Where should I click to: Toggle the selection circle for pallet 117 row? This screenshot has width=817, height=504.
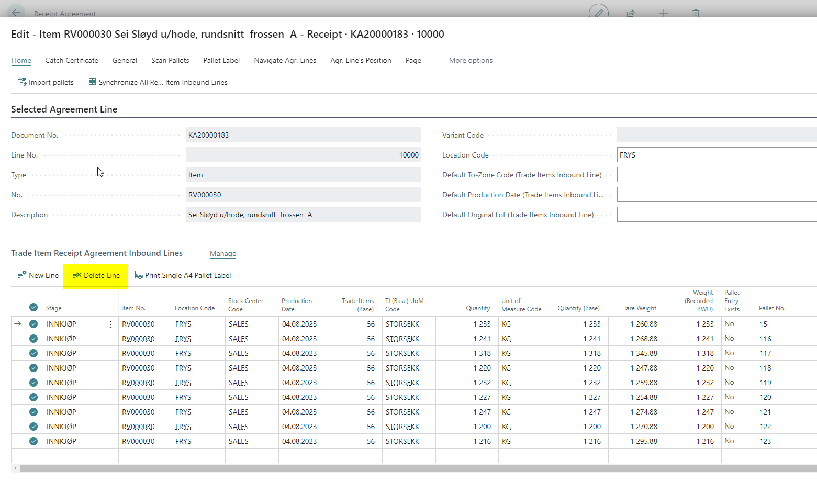33,353
